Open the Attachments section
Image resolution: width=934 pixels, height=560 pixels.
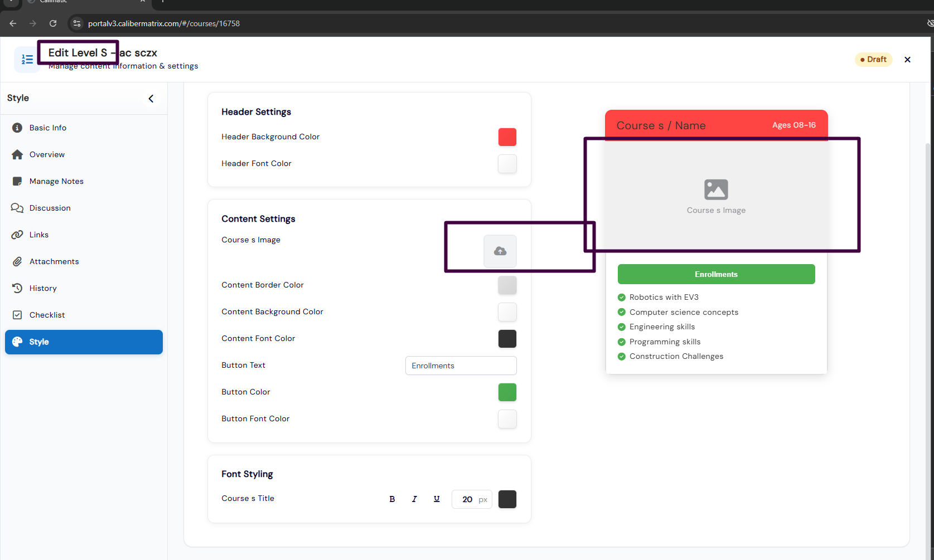(x=84, y=261)
